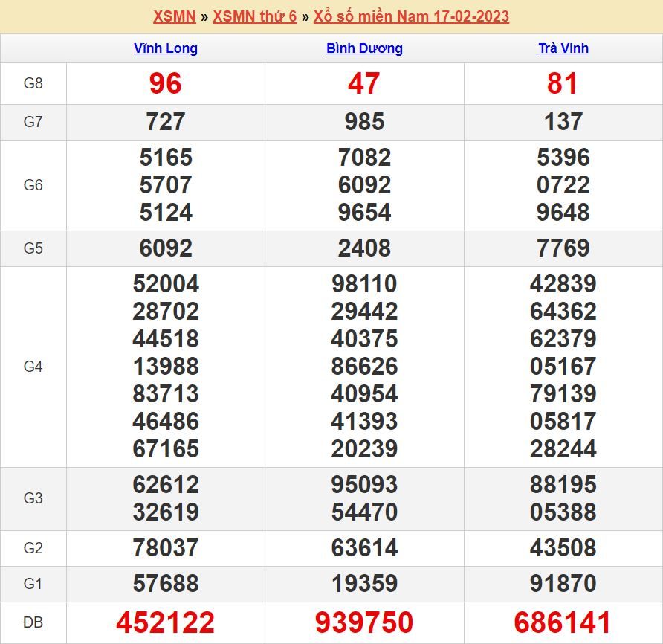The image size is (663, 644).
Task: Select the G5 row label
Action: pyautogui.click(x=33, y=248)
